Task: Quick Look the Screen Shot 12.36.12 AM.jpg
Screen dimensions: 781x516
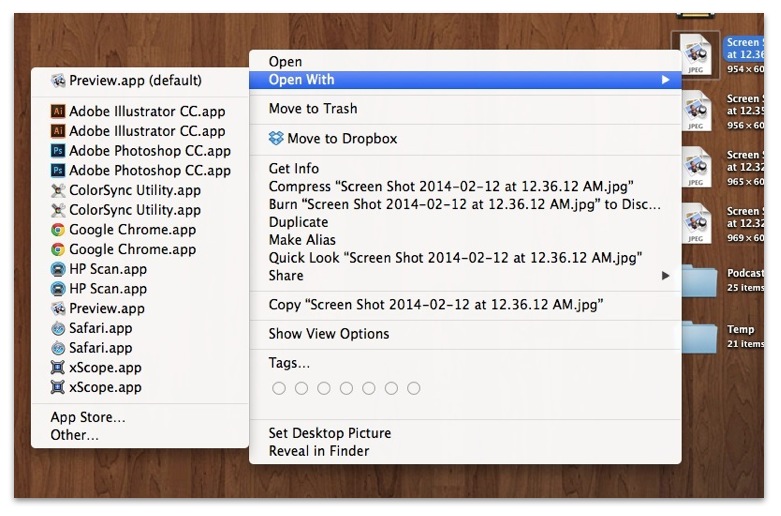Action: pos(465,258)
